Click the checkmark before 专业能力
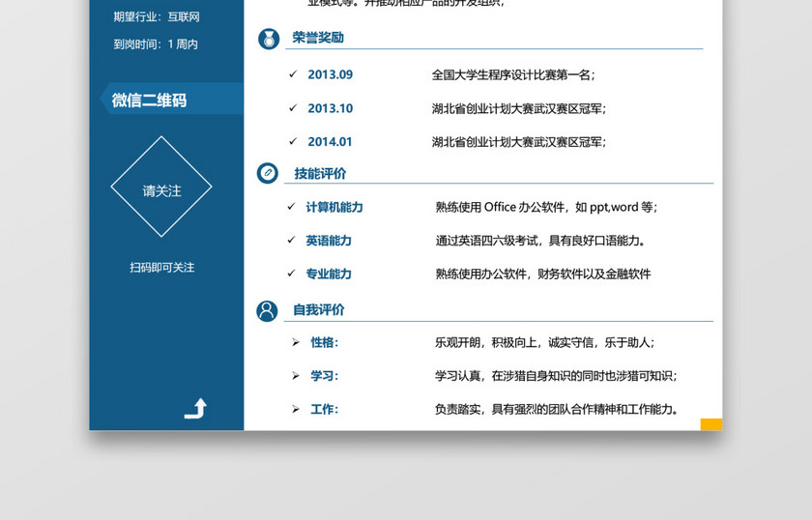Viewport: 812px width, 520px height. (x=292, y=273)
